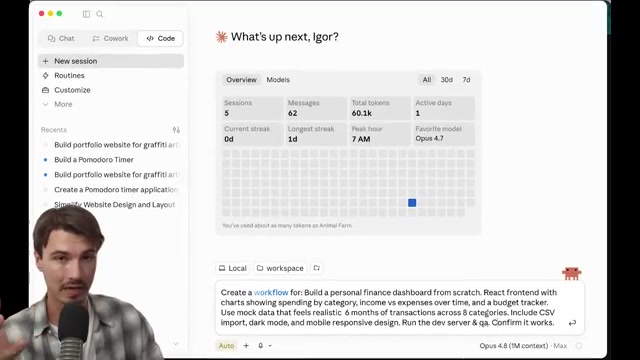Select the All time range
This screenshot has width=640, height=360.
[427, 80]
